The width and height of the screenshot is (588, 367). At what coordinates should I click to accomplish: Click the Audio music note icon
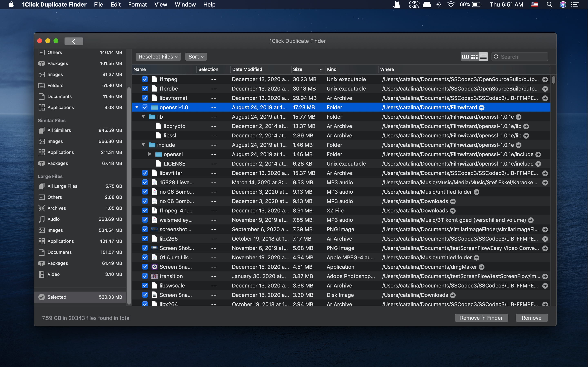pos(42,219)
